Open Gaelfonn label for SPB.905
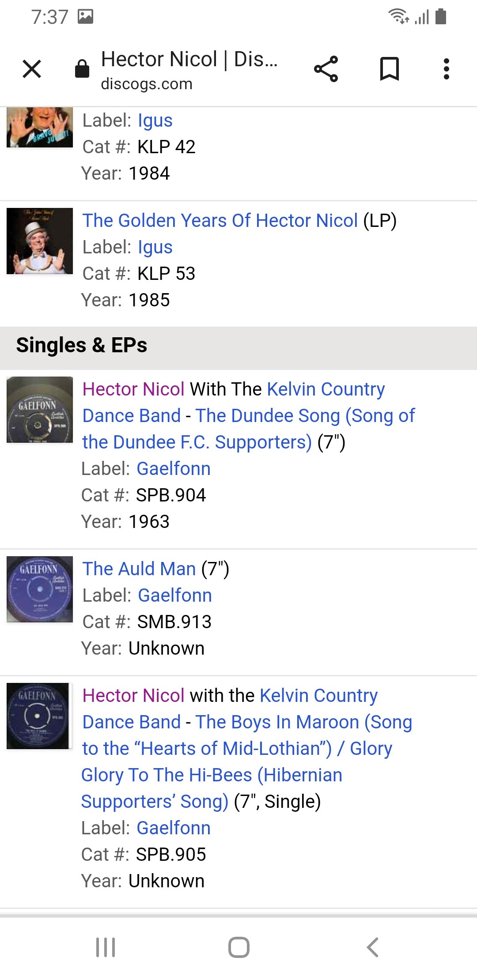 tap(174, 828)
